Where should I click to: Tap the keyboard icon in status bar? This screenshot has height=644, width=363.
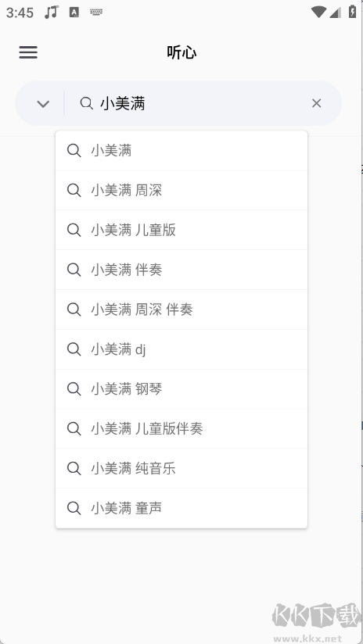pyautogui.click(x=96, y=13)
